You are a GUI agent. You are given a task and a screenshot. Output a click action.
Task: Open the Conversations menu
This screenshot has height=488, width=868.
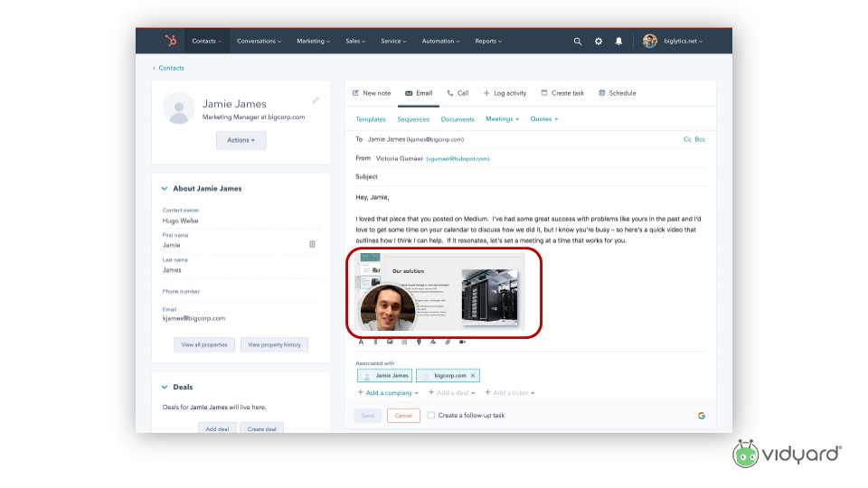(x=259, y=41)
